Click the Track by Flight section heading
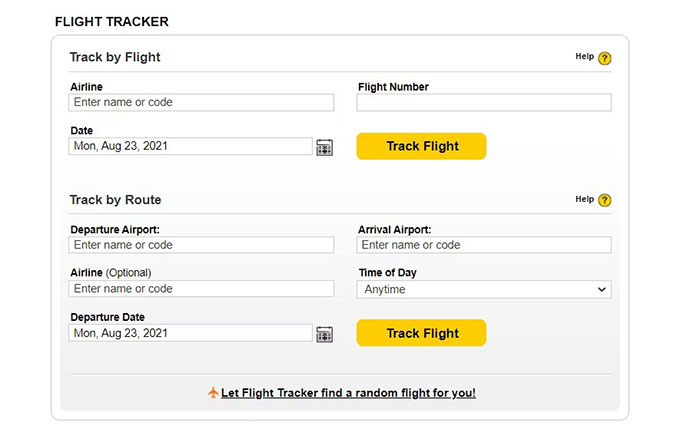The image size is (700, 426). 115,57
